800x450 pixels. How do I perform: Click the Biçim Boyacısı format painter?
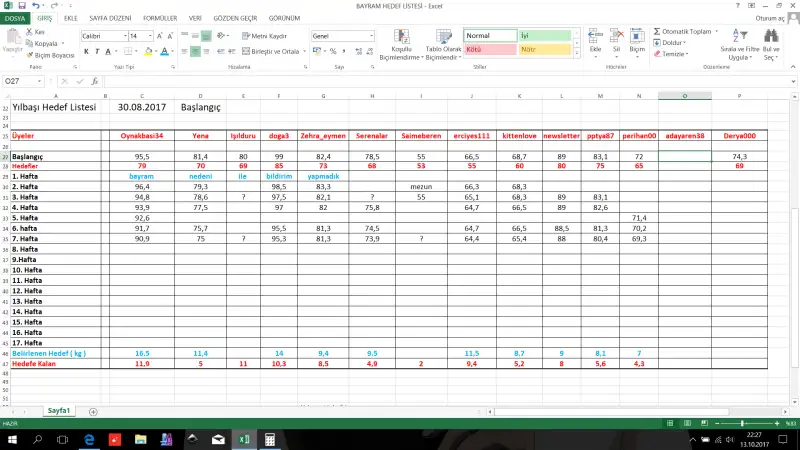coord(54,55)
